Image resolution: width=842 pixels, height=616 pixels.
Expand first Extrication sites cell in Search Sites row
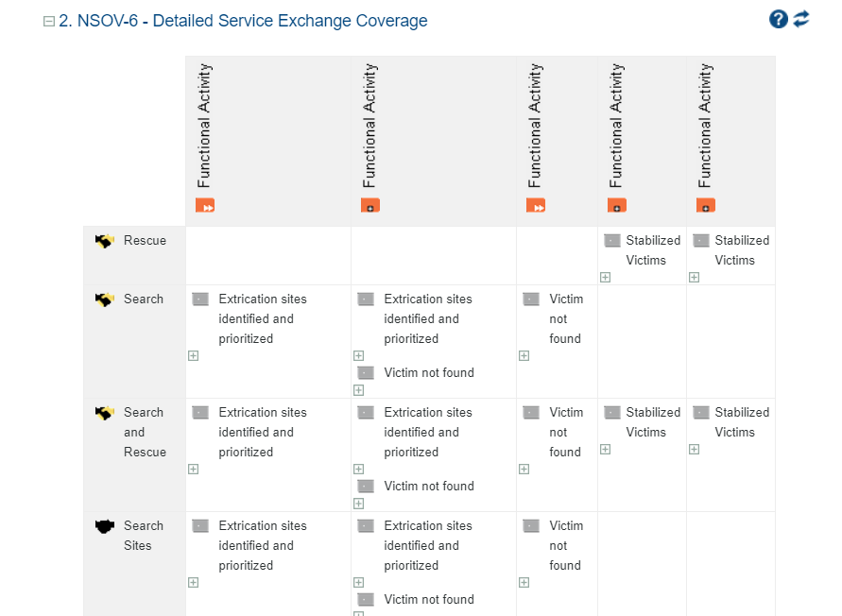coord(193,583)
